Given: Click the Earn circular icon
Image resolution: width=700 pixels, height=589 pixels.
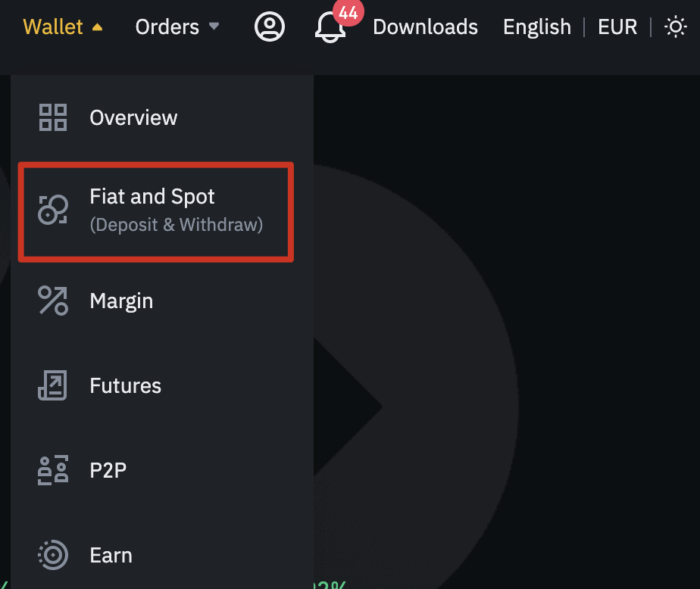Looking at the screenshot, I should (x=53, y=555).
